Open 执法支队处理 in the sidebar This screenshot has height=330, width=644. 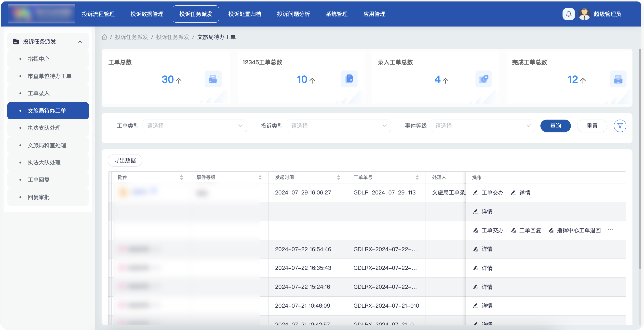pyautogui.click(x=48, y=128)
